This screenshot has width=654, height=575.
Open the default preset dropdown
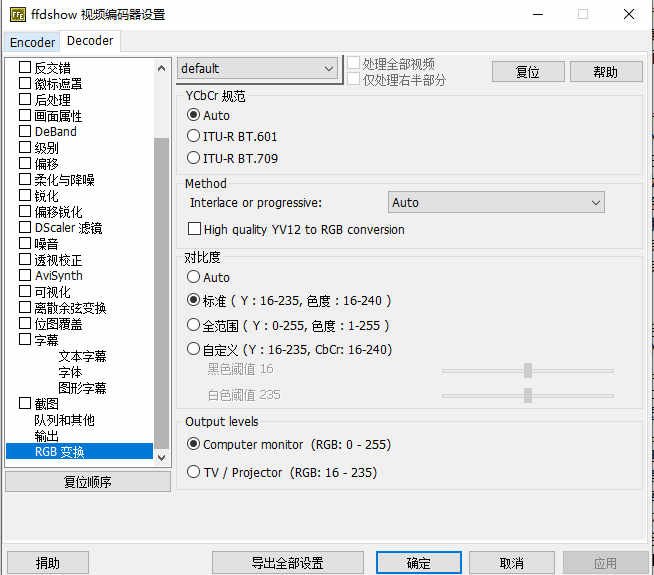coord(258,68)
